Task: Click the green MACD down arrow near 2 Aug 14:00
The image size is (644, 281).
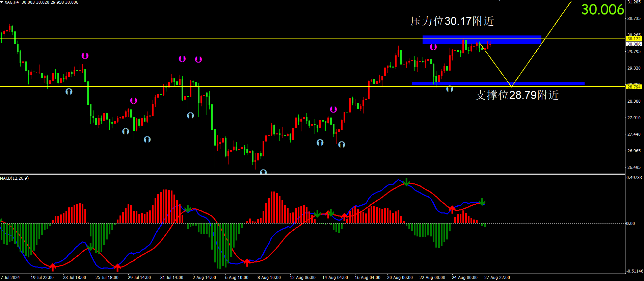Action: pos(188,209)
